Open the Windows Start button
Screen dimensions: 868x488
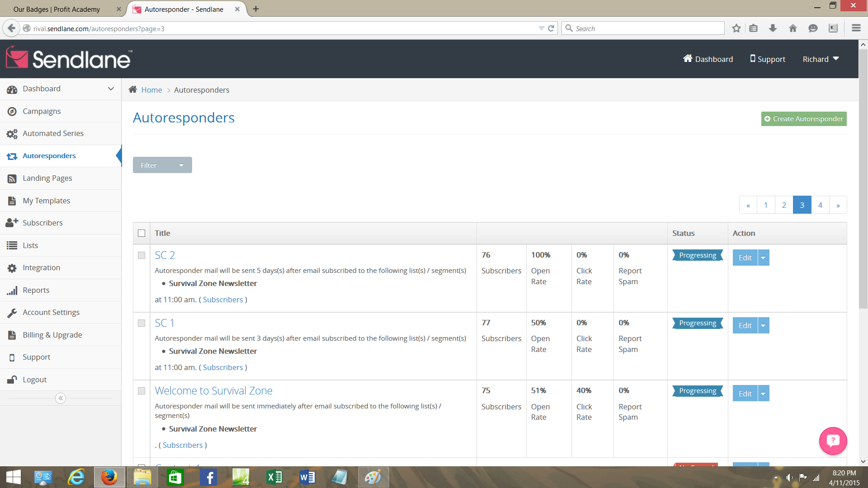(14, 477)
